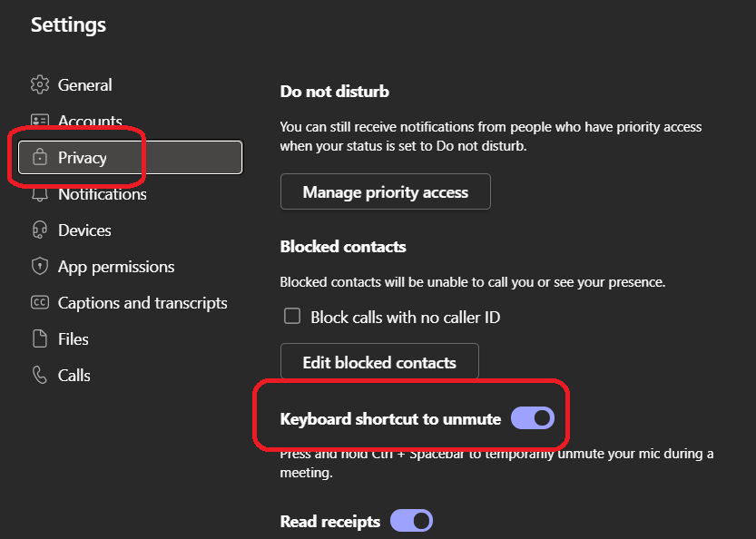Click the ID card icon beside Accounts
The image size is (756, 539).
[x=39, y=121]
